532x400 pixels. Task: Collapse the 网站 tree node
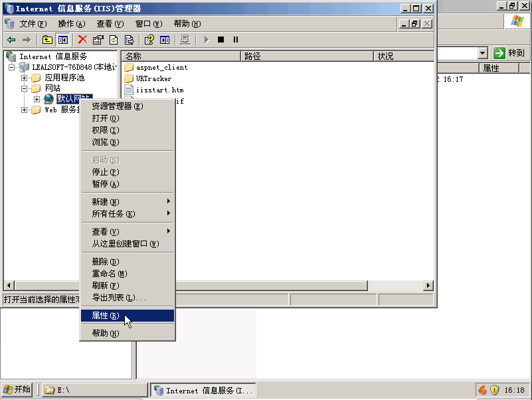[25, 88]
